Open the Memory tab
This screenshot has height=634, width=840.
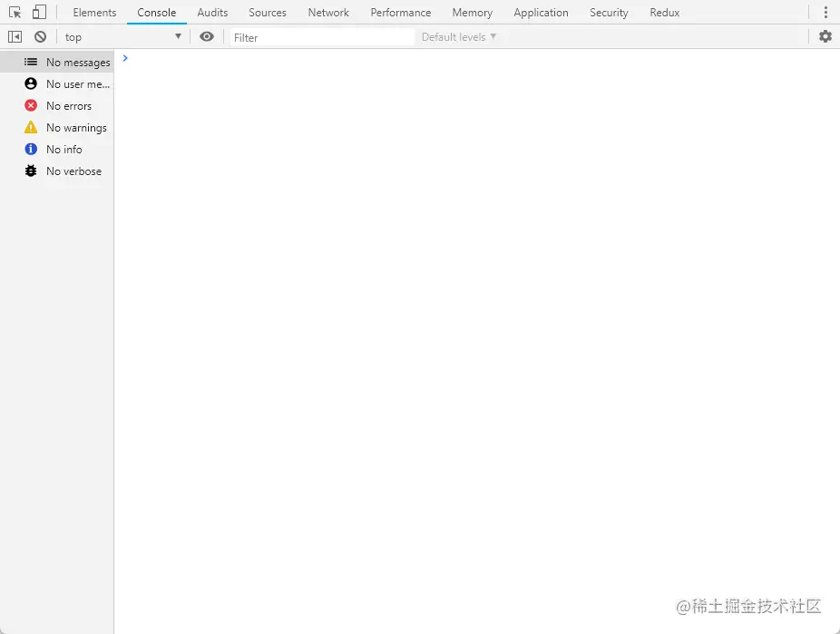(472, 13)
